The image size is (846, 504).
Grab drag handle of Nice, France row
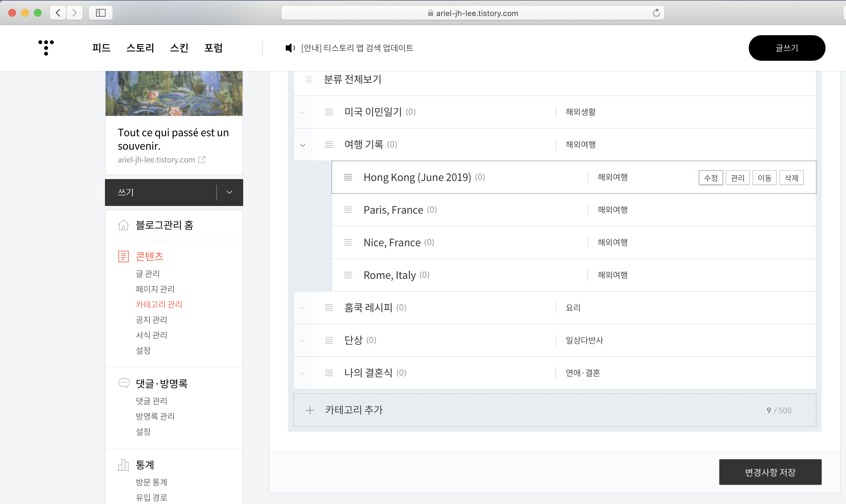tap(348, 242)
